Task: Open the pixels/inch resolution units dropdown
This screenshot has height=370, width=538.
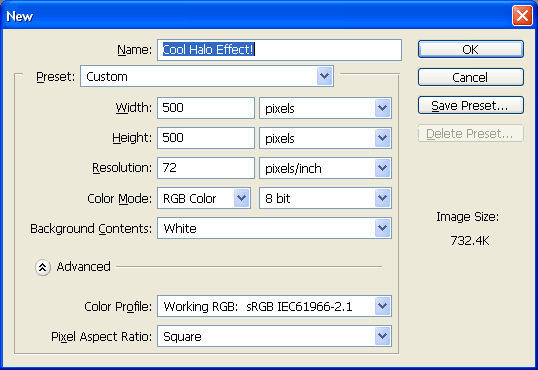Action: pyautogui.click(x=325, y=168)
